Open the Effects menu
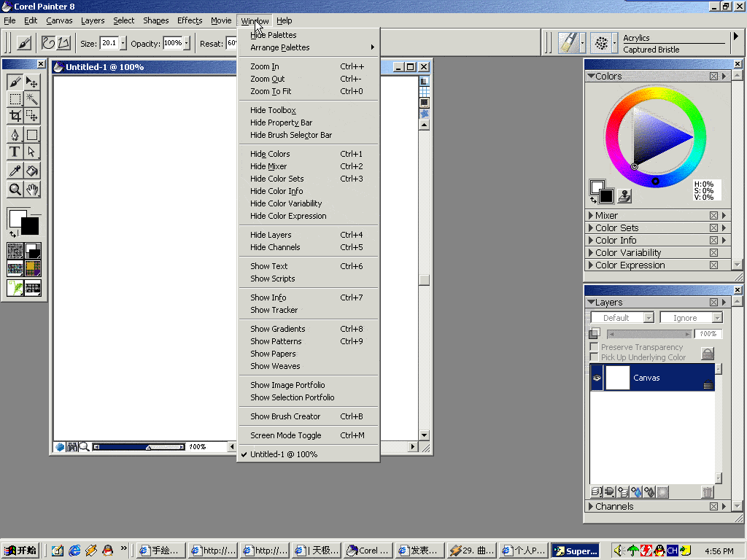Image resolution: width=747 pixels, height=560 pixels. click(x=190, y=20)
